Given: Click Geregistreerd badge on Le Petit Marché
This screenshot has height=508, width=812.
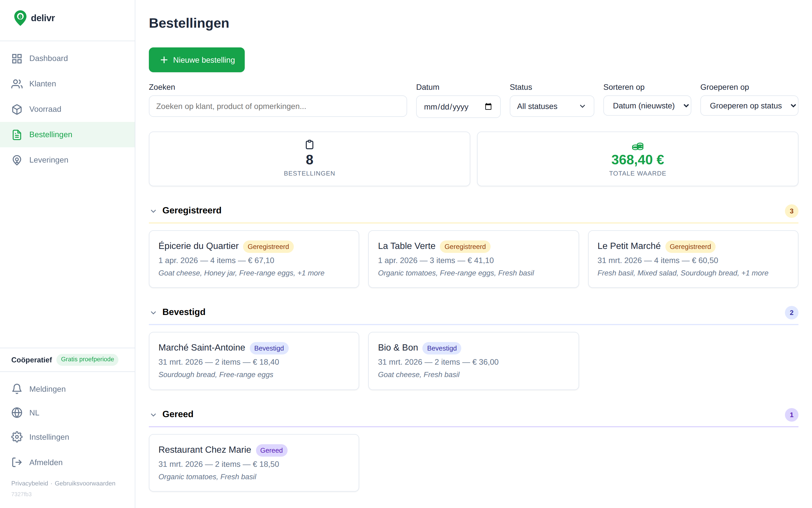Looking at the screenshot, I should pyautogui.click(x=690, y=247).
